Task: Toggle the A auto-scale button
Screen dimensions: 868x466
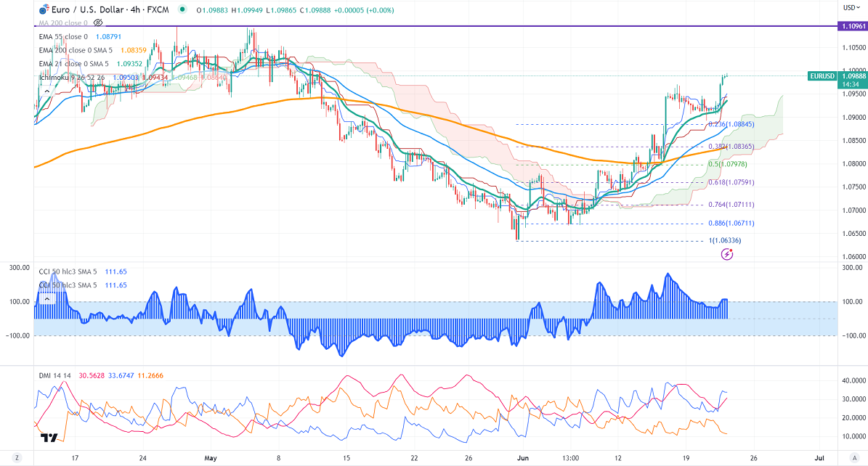Action: (855, 458)
